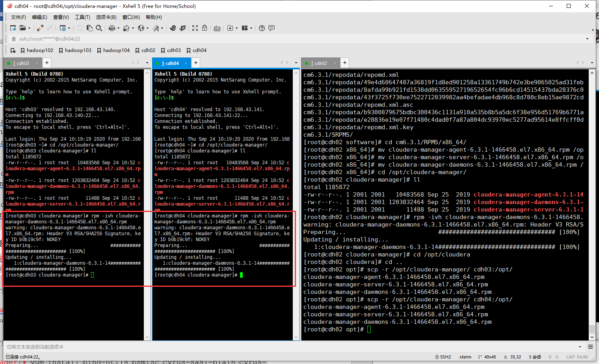Open the hadoop104 quick link
The image size is (599, 364).
113,50
